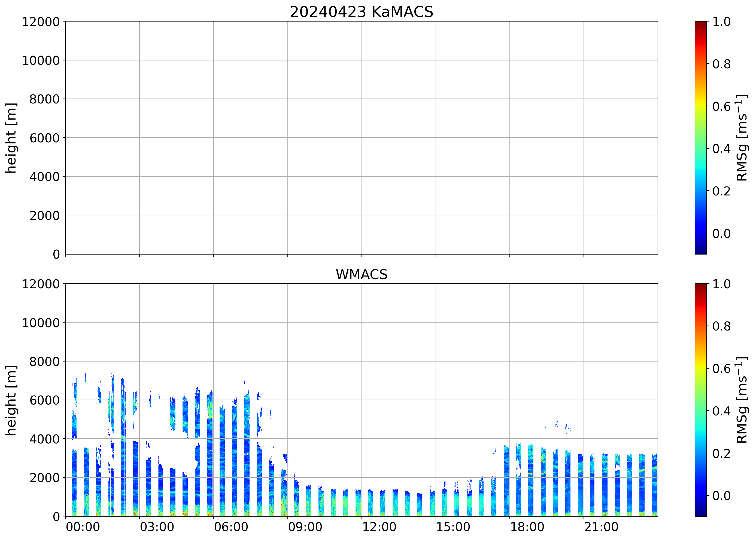Click the bottom colorbar's dark blue end
This screenshot has height=539, width=756.
tap(700, 512)
